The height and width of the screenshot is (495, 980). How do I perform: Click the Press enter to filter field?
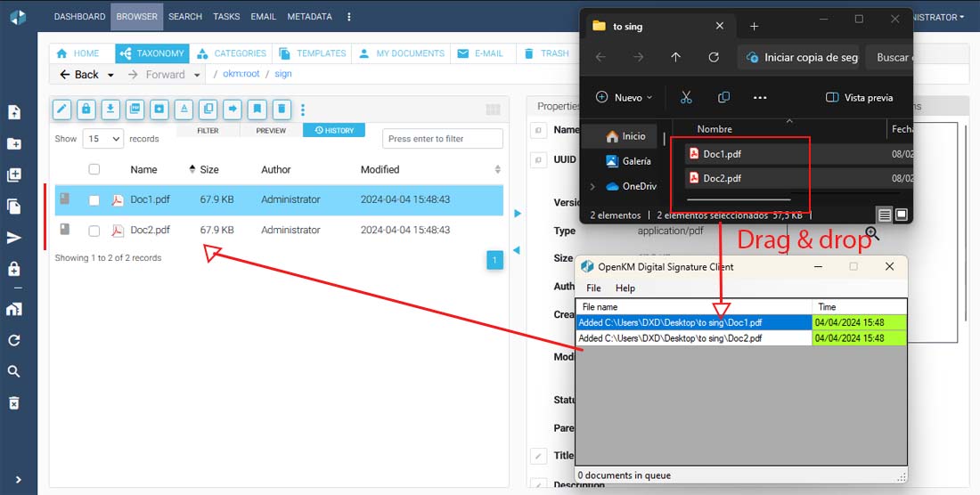coord(443,139)
